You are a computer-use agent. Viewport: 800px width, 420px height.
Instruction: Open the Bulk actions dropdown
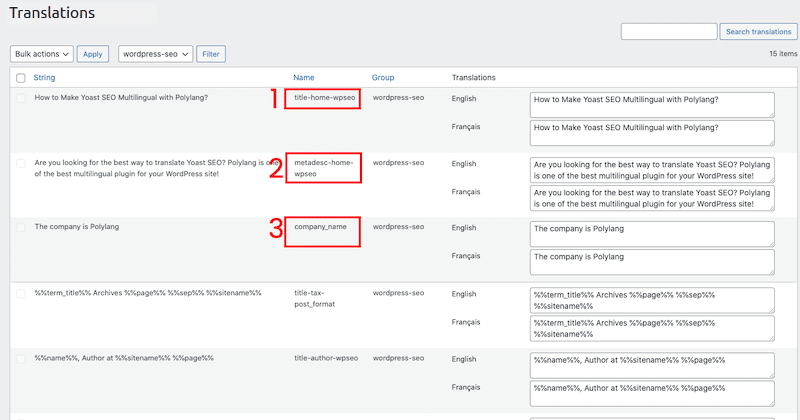[42, 54]
